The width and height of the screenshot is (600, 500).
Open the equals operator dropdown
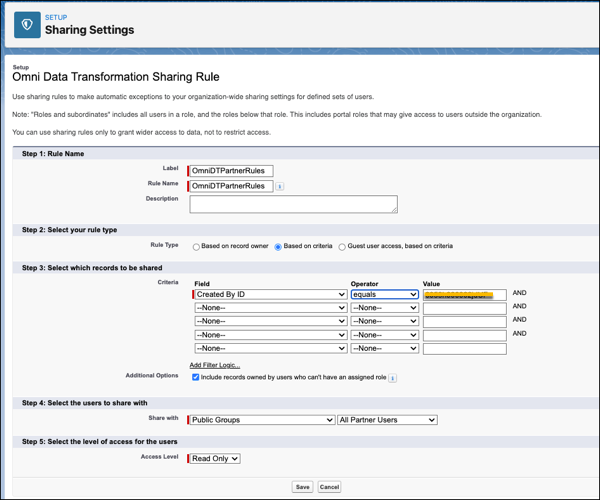pyautogui.click(x=385, y=294)
